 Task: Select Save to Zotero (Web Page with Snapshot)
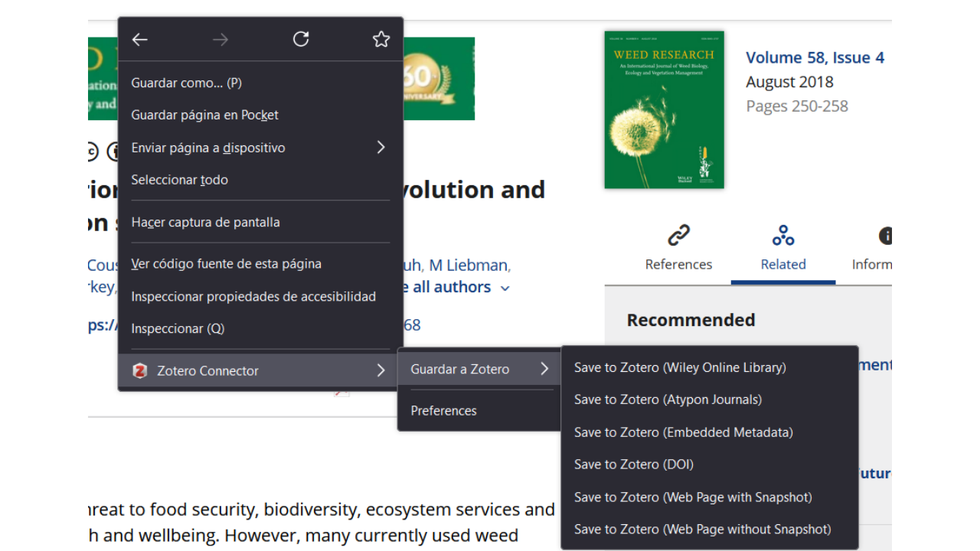[693, 497]
